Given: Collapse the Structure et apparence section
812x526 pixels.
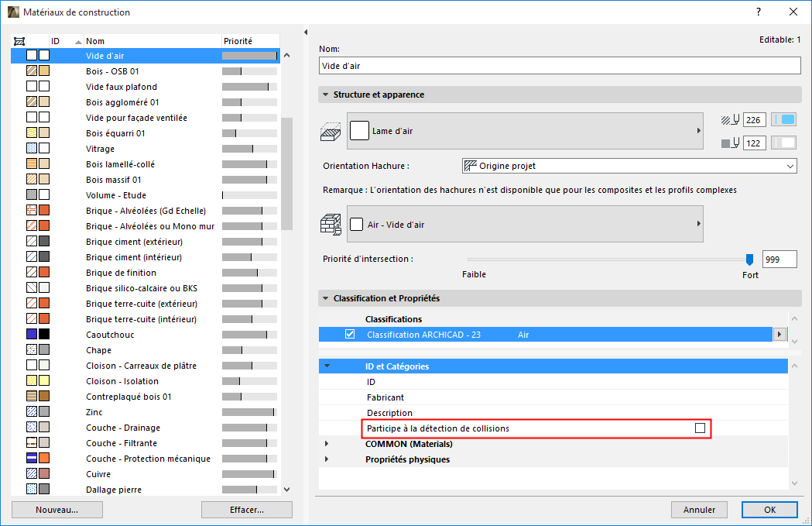Looking at the screenshot, I should click(324, 94).
